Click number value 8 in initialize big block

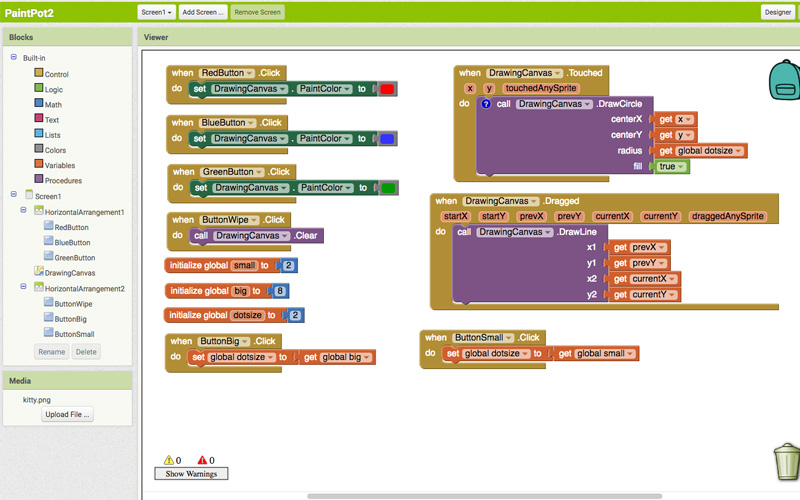(280, 291)
